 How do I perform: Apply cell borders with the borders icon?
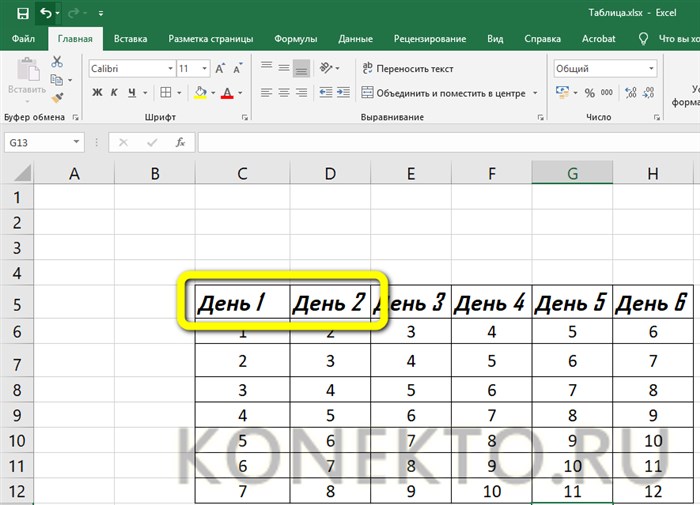point(166,92)
